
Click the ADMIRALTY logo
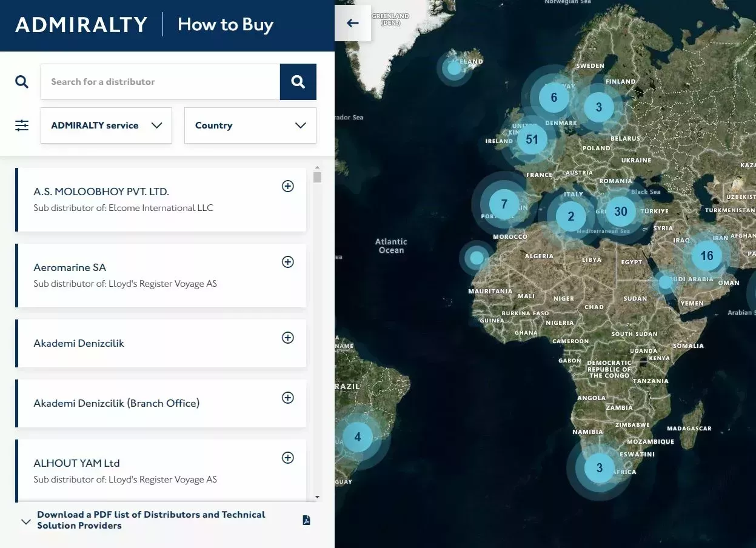81,25
